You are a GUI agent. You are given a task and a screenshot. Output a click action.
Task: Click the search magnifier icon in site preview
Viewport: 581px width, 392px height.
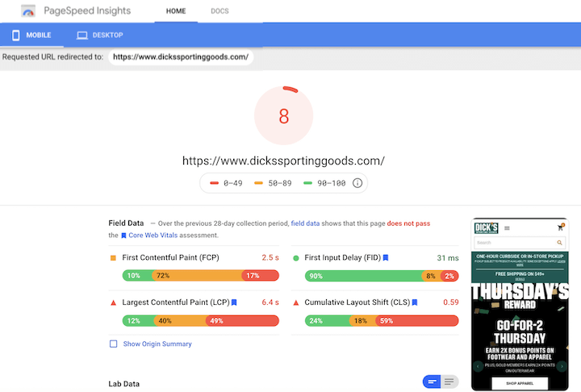coord(559,243)
